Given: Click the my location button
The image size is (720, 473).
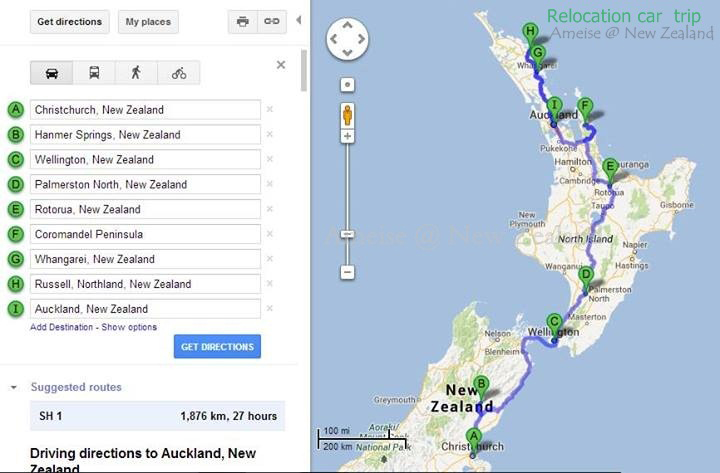Looking at the screenshot, I should tap(348, 85).
